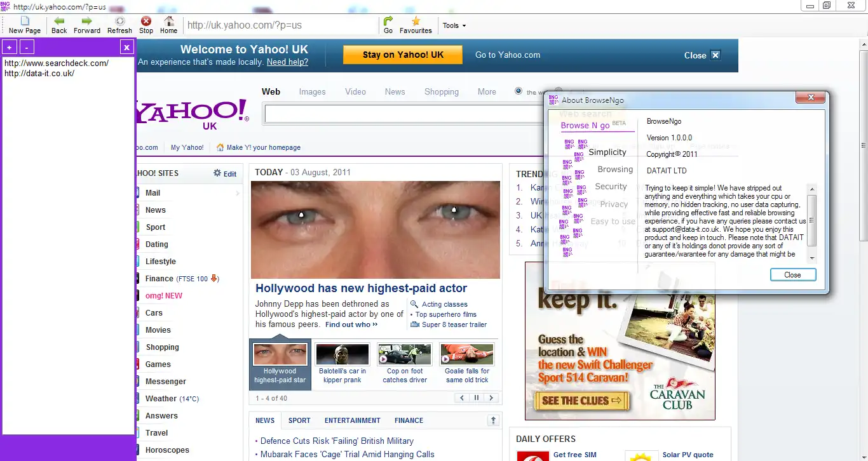Image resolution: width=868 pixels, height=461 pixels.
Task: Select Hollywood highest-paid star thumbnail
Action: click(280, 364)
